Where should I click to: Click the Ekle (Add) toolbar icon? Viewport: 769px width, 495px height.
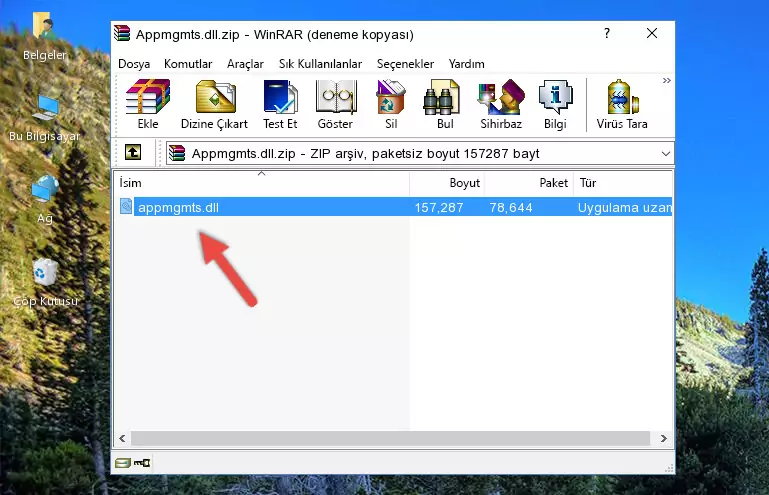pos(148,104)
